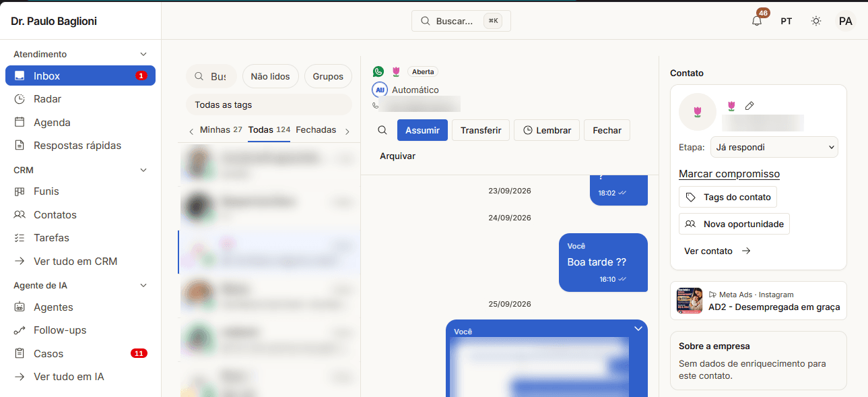This screenshot has width=868, height=397.
Task: Open Tarefas in the sidebar
Action: [80, 238]
